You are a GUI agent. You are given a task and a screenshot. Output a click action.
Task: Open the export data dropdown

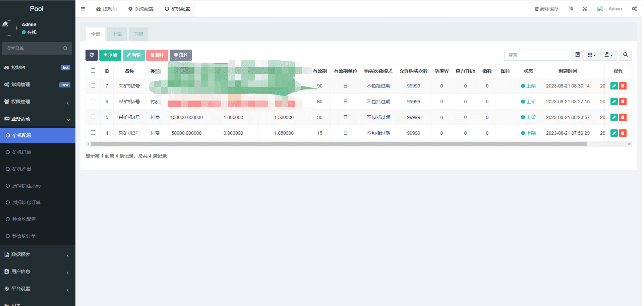[608, 55]
